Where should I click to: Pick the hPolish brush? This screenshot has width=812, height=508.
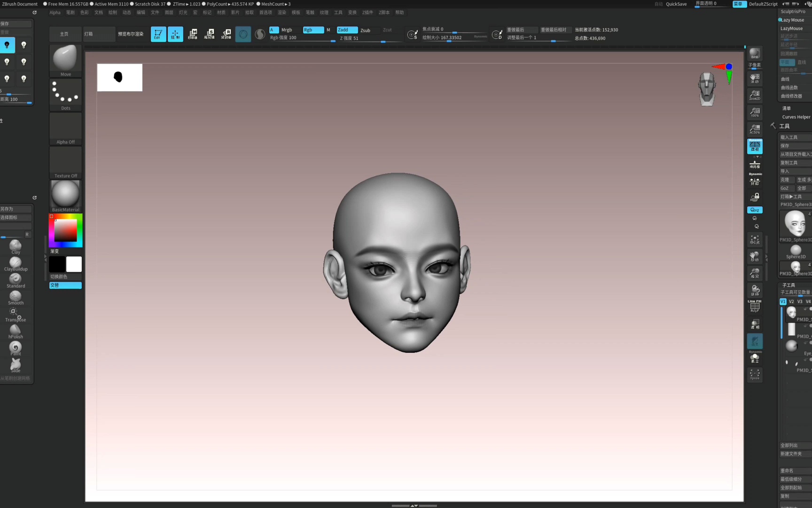(x=16, y=331)
